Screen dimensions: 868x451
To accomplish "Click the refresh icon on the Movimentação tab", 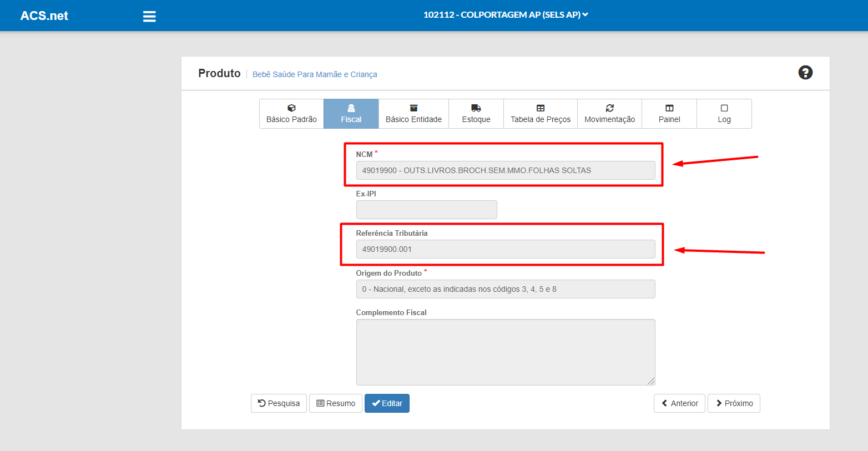I will pyautogui.click(x=610, y=108).
